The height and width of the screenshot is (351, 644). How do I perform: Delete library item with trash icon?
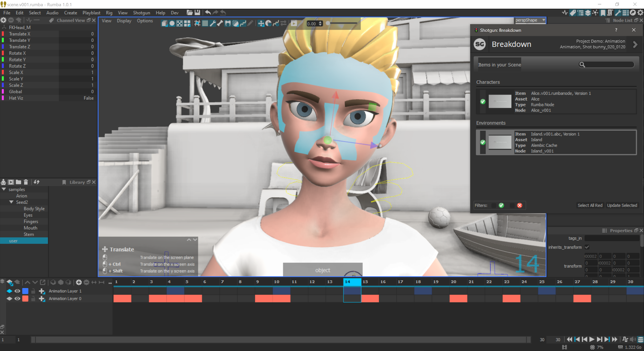tap(26, 182)
